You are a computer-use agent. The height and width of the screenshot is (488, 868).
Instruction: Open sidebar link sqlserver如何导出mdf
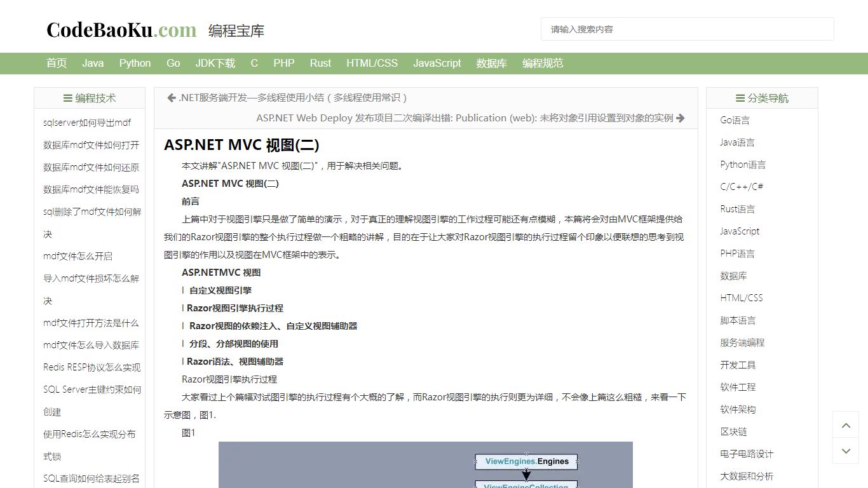87,123
